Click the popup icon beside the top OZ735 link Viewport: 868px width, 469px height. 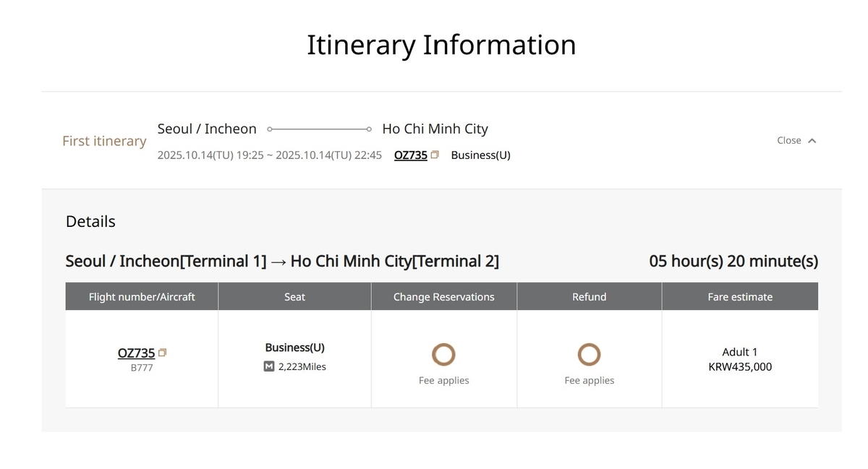[435, 155]
